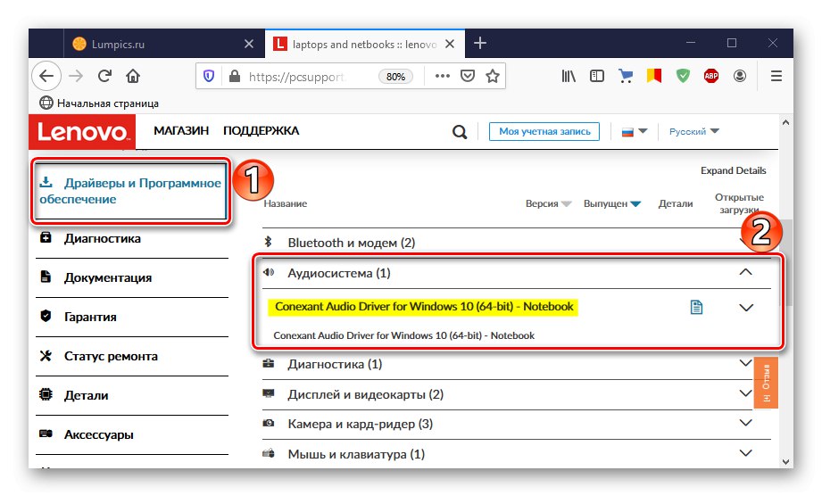Open Аксессуары in the sidebar
This screenshot has height=504, width=822.
[98, 434]
